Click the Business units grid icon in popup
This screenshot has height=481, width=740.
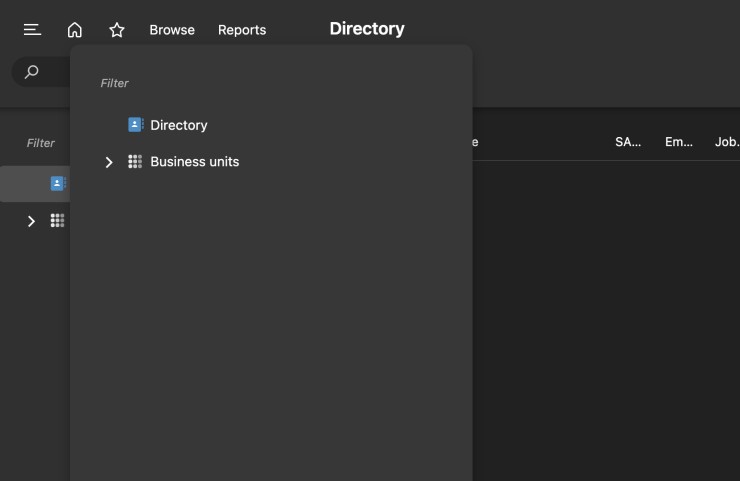point(135,161)
